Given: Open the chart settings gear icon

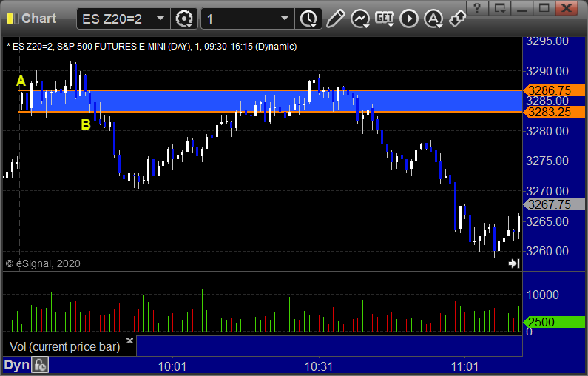Looking at the screenshot, I should [183, 19].
